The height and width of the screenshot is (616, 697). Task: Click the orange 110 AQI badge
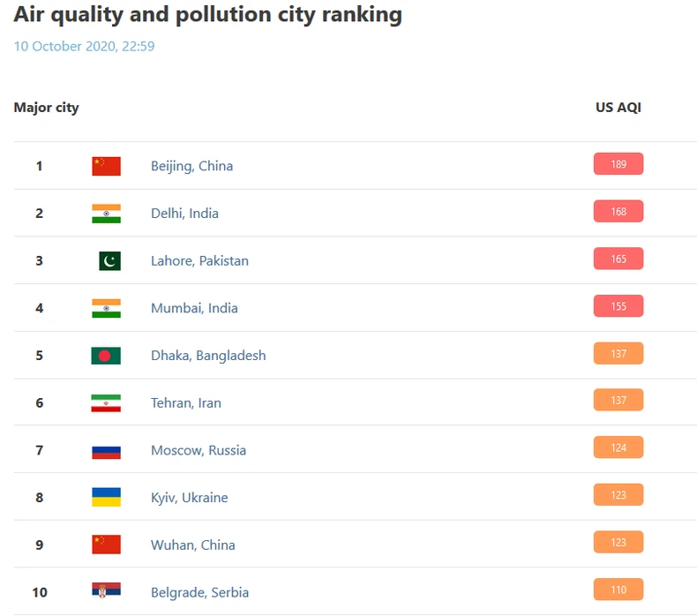(x=618, y=590)
